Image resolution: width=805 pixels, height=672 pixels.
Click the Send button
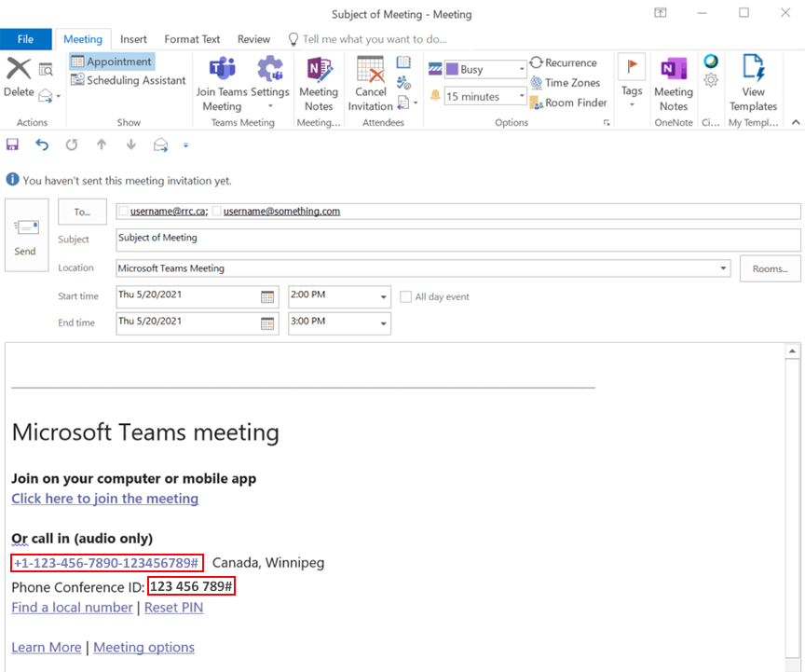[x=27, y=235]
